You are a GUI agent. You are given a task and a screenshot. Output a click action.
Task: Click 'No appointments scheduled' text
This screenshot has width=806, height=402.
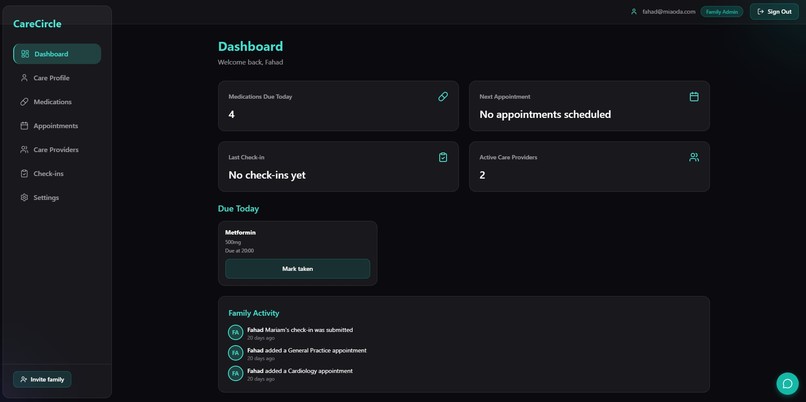[x=545, y=115]
